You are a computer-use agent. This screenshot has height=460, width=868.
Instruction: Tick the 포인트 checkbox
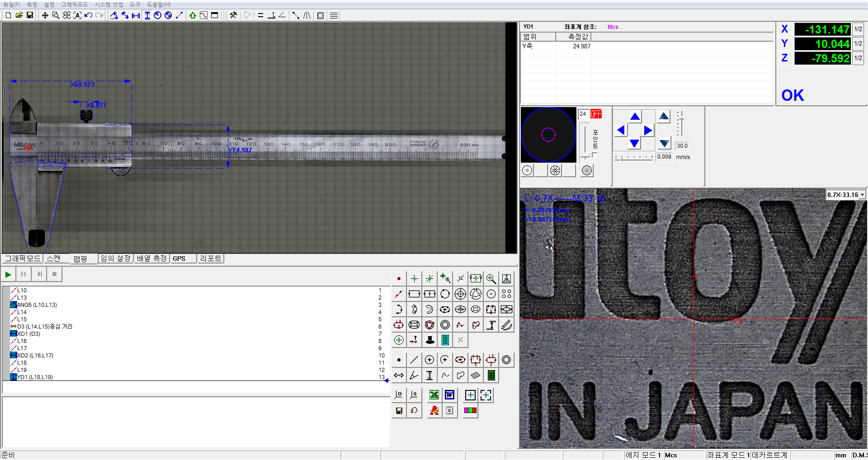tap(594, 155)
